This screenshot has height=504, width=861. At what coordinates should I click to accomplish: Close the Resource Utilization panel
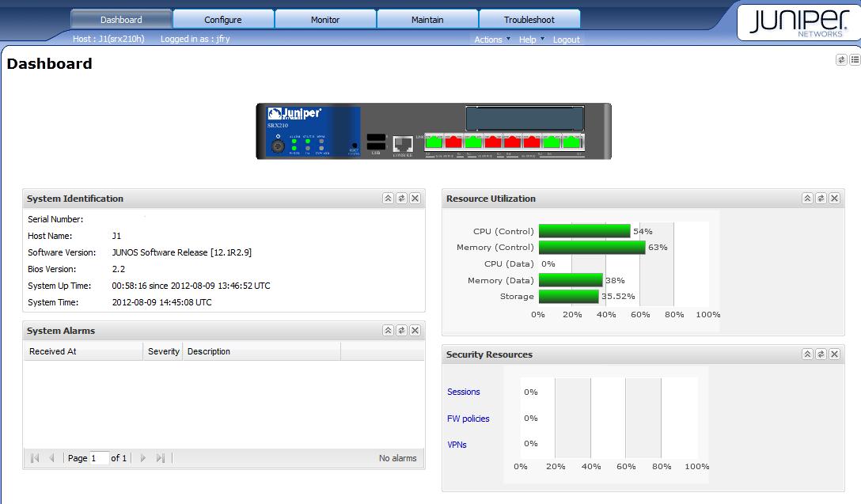pyautogui.click(x=835, y=198)
